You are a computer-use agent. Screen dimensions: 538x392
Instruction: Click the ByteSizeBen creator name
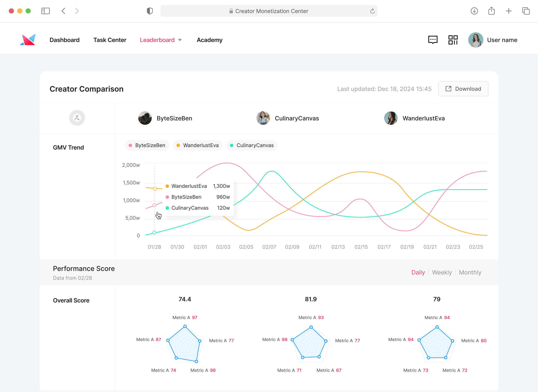174,118
